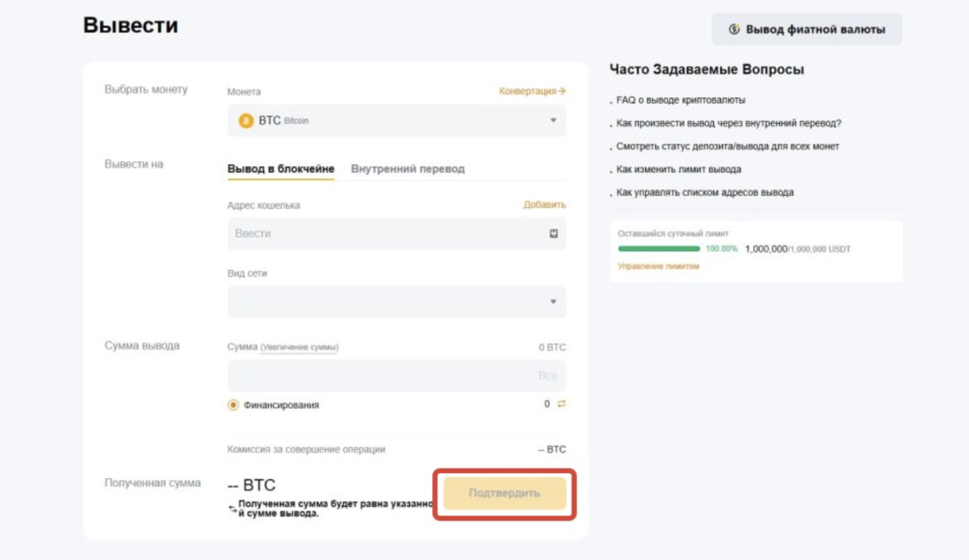Screen dimensions: 969x560
Task: Click the Сумма amount input field
Action: 379,376
